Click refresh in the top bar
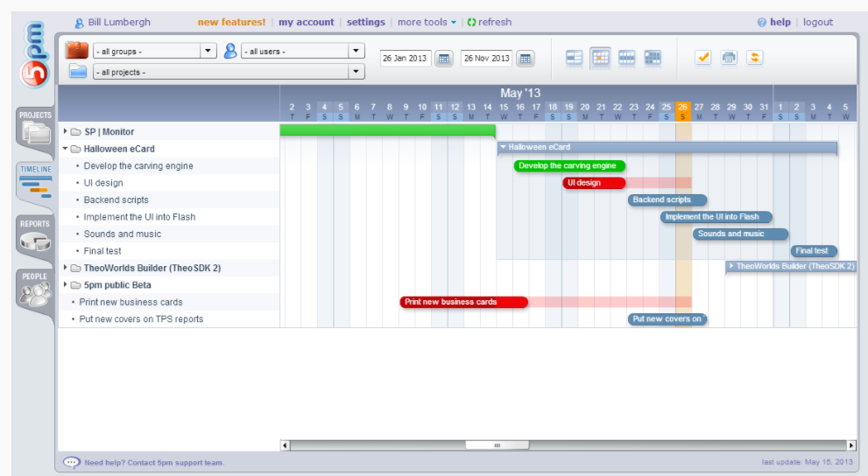 tap(490, 22)
